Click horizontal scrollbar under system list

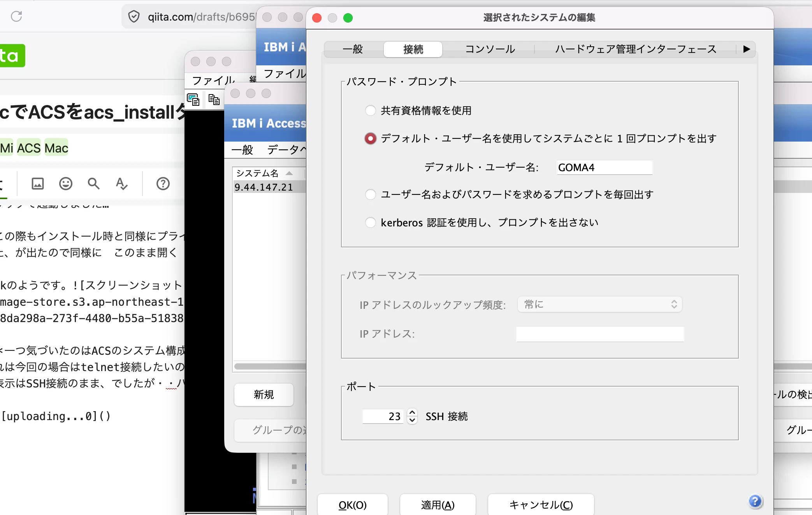[270, 366]
